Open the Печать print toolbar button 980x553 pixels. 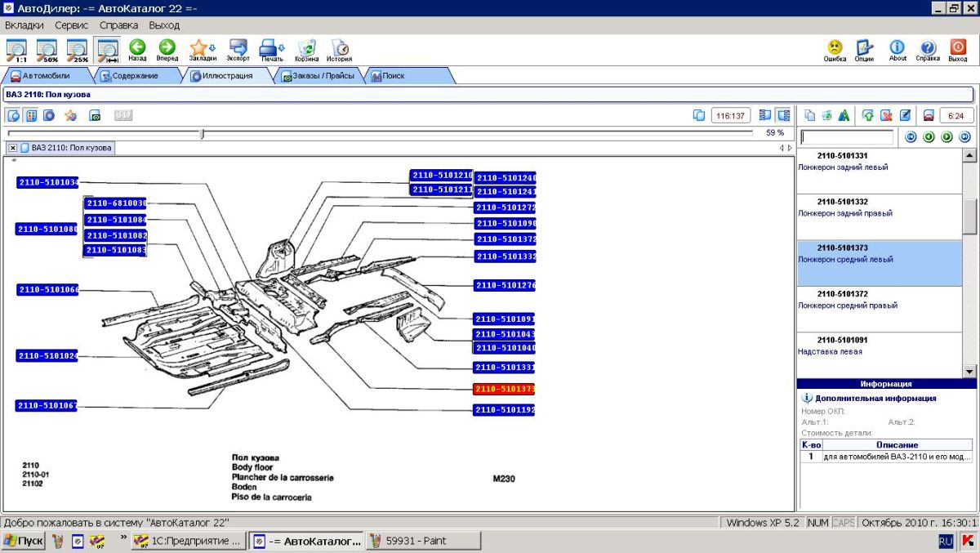[272, 51]
